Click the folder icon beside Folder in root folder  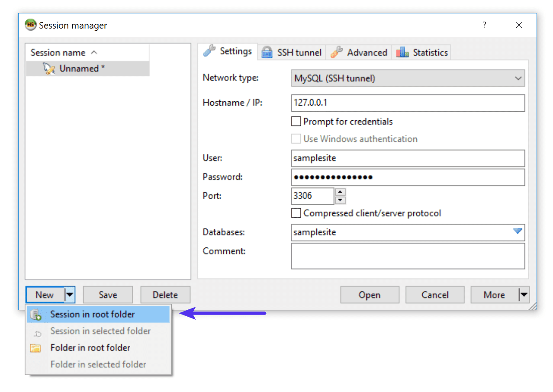click(35, 347)
